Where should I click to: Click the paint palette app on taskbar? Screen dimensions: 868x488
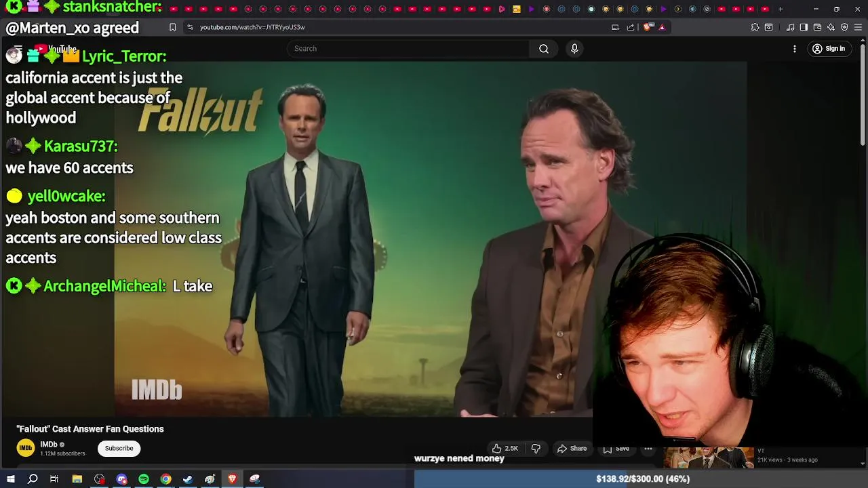[210, 479]
